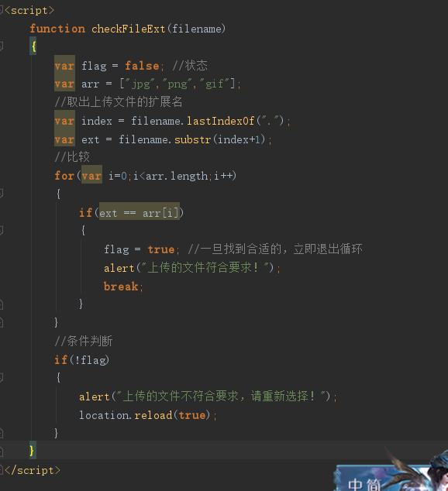Click index+1 argument inside substr

(x=239, y=139)
